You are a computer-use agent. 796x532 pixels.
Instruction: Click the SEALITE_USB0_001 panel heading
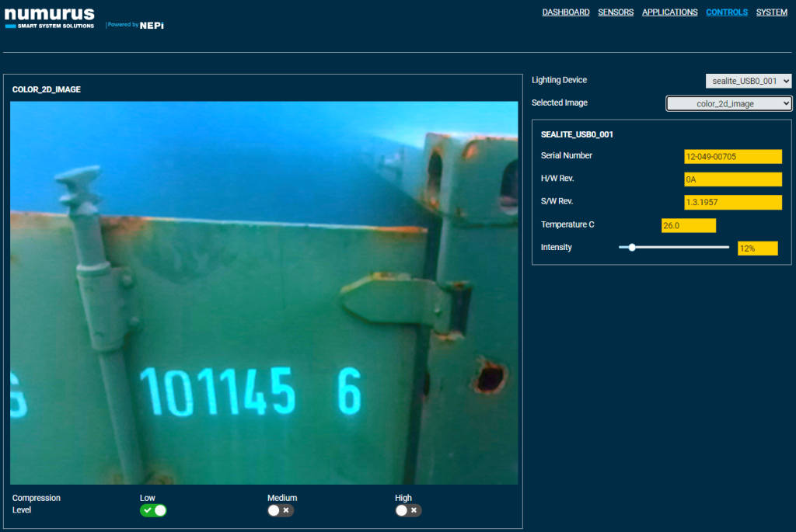coord(577,134)
